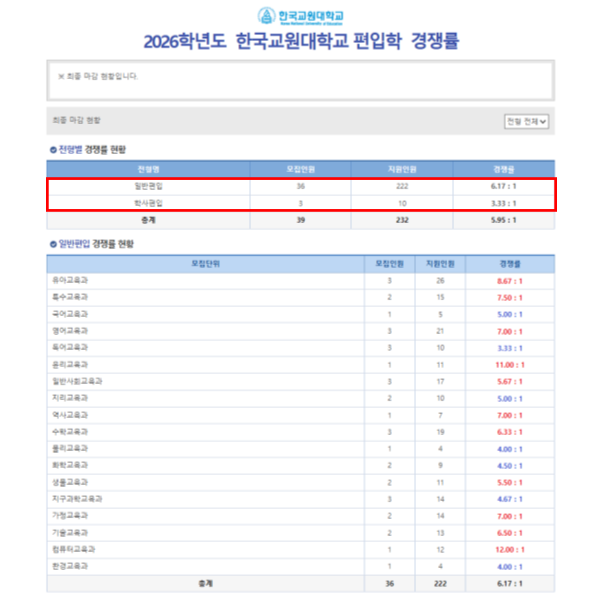Select the 생물교육과 row
Viewport: 600px width, 600px height.
pyautogui.click(x=301, y=483)
